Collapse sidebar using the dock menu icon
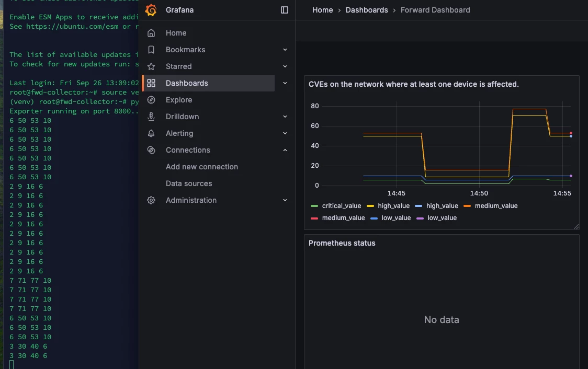This screenshot has height=369, width=588. coord(285,10)
